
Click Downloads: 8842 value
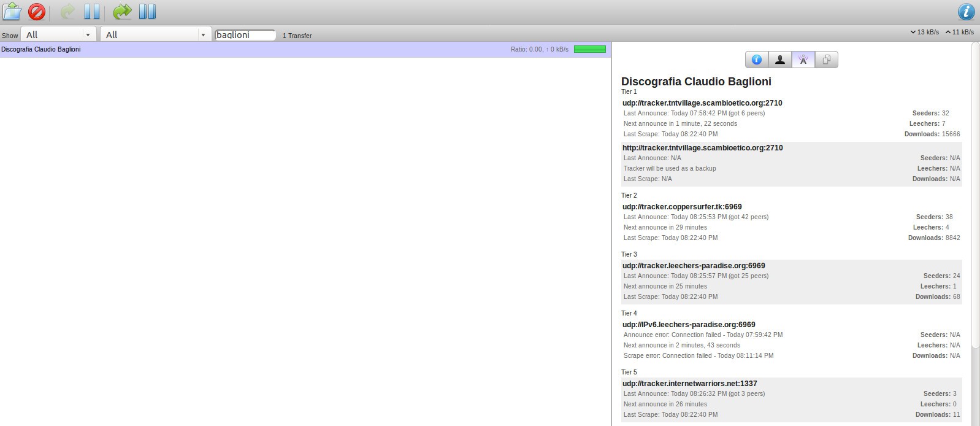[934, 238]
